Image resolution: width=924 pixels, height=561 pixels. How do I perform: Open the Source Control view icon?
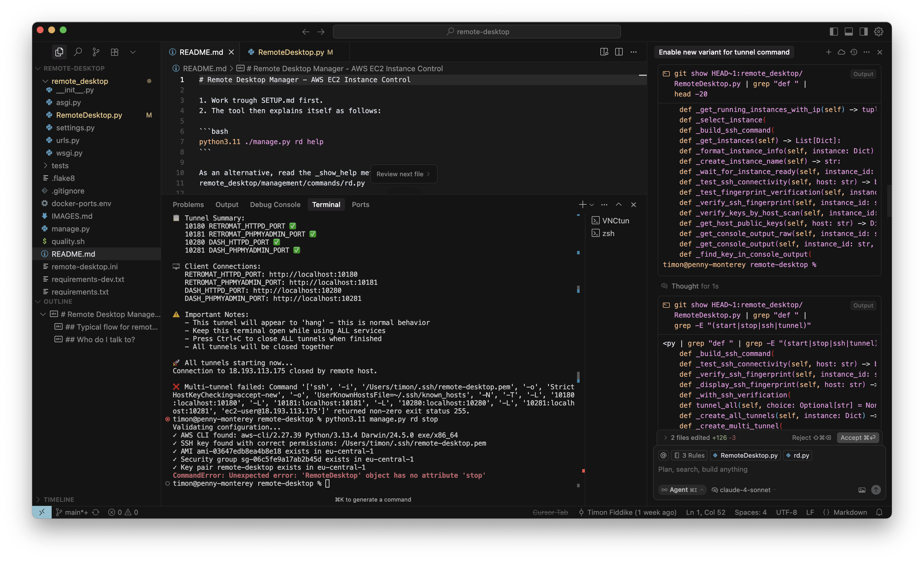tap(96, 52)
